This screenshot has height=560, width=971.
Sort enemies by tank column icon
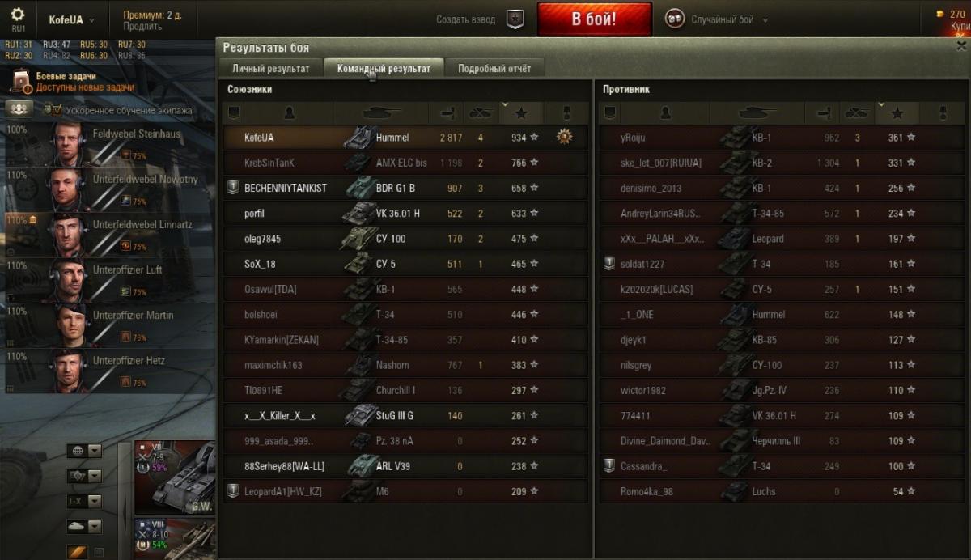point(757,112)
